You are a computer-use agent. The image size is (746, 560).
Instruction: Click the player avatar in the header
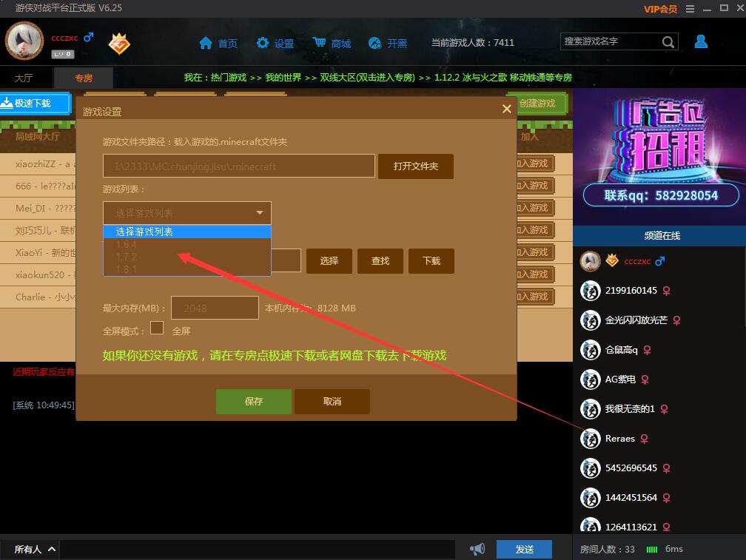pyautogui.click(x=24, y=41)
